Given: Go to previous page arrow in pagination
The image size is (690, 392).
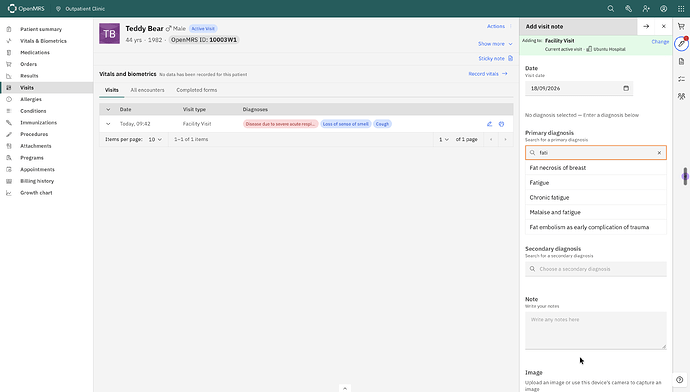Looking at the screenshot, I should 491,139.
